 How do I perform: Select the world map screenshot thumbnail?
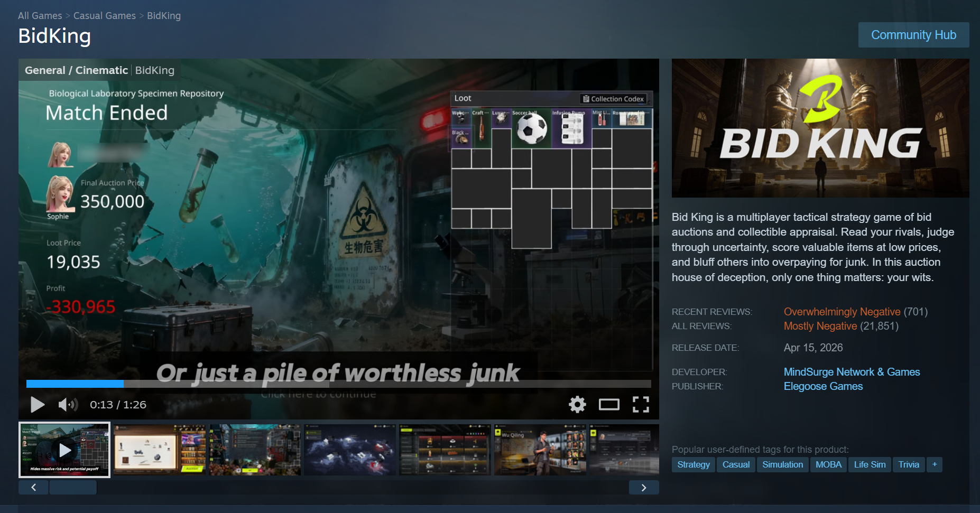pos(350,450)
